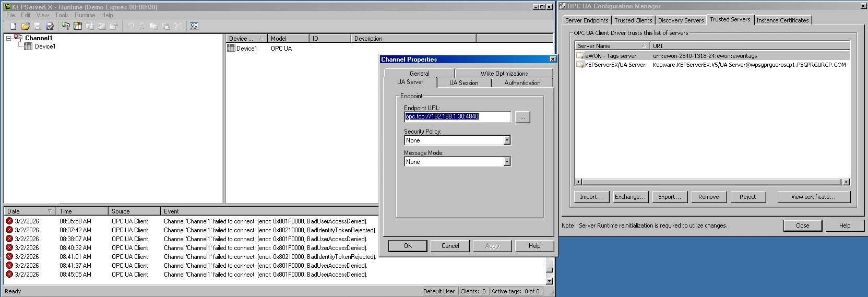The image size is (868, 297).
Task: Open the File menu
Action: tap(10, 15)
